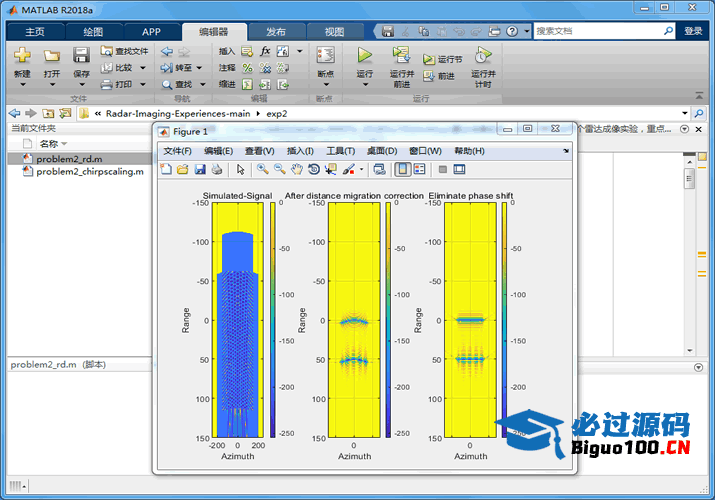Toggle the Pan hand tool
Viewport: 715px width, 500px height.
pos(296,170)
